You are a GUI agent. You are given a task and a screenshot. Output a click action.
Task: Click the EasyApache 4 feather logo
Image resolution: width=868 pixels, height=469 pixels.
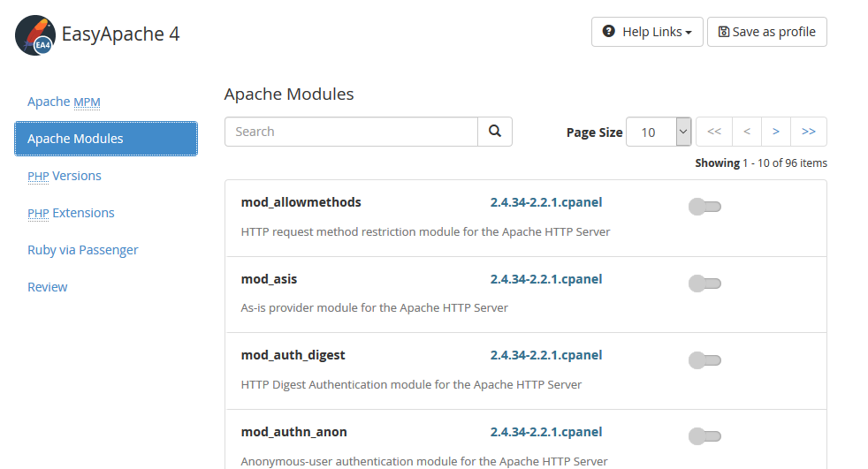point(35,35)
